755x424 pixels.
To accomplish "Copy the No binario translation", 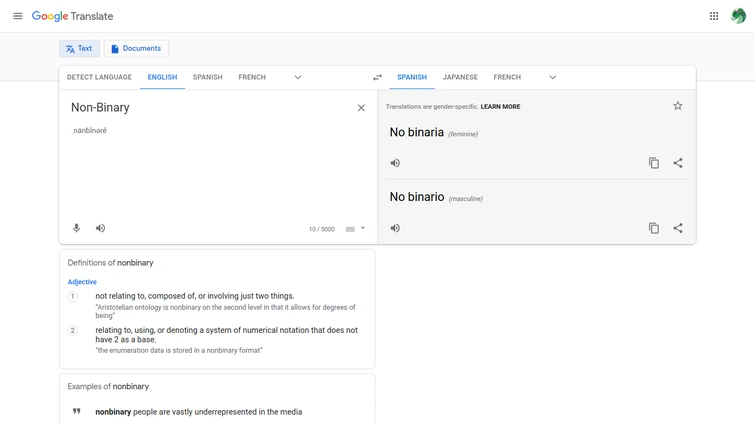I will point(653,228).
